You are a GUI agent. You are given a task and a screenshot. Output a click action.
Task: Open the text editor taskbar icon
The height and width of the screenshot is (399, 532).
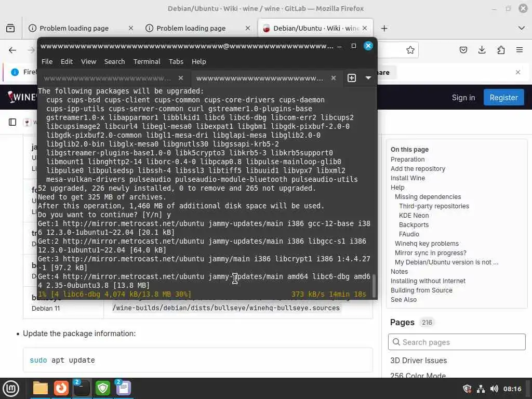[124, 388]
